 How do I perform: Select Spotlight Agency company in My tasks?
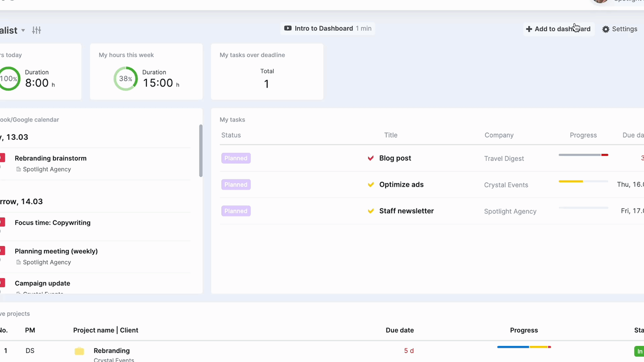510,211
